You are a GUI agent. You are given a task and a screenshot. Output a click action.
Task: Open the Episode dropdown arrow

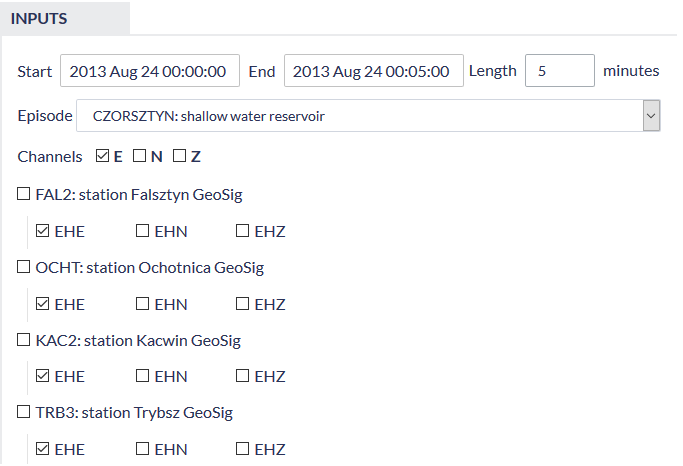pyautogui.click(x=651, y=115)
